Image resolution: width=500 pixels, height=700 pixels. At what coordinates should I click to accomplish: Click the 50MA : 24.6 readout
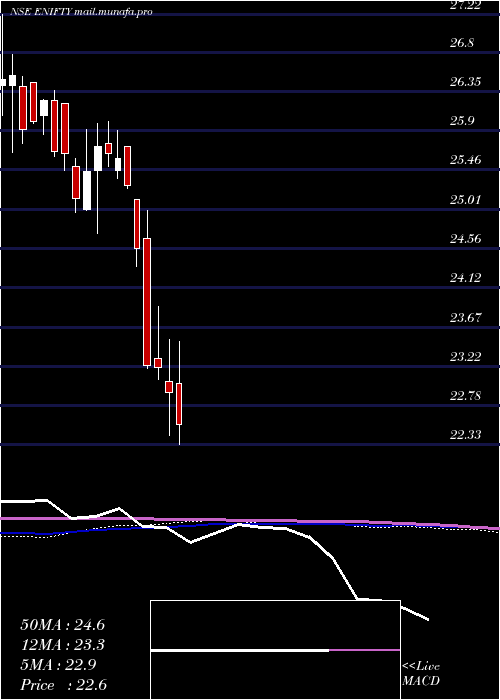point(63,625)
